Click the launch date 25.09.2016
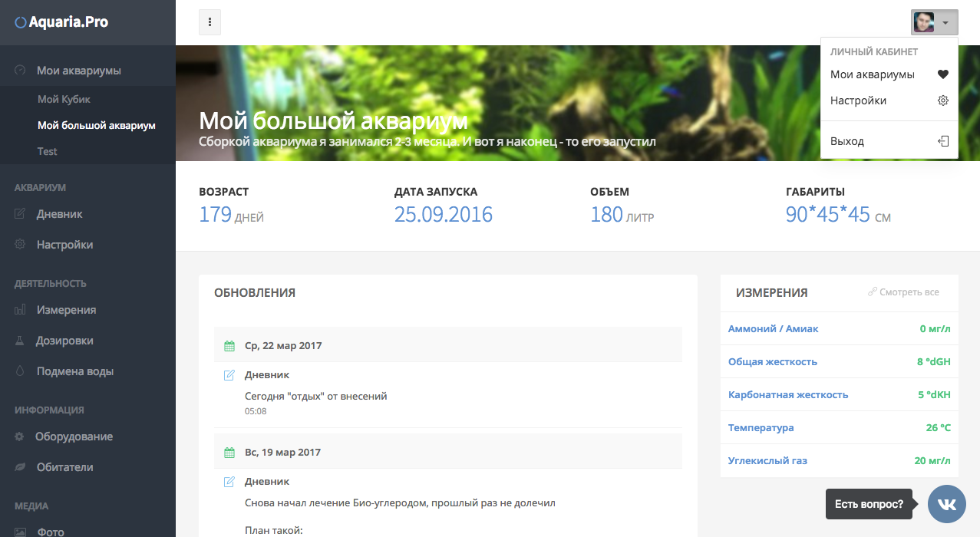This screenshot has height=537, width=980. pyautogui.click(x=444, y=215)
